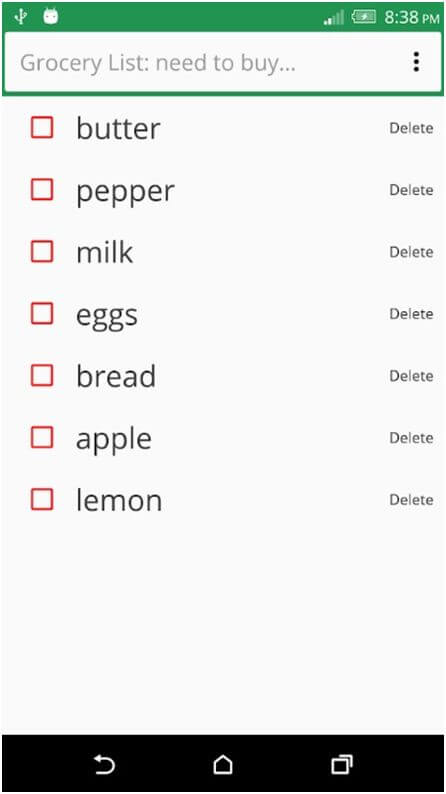The image size is (446, 794).
Task: Tick the lemon checkbox
Action: [42, 499]
